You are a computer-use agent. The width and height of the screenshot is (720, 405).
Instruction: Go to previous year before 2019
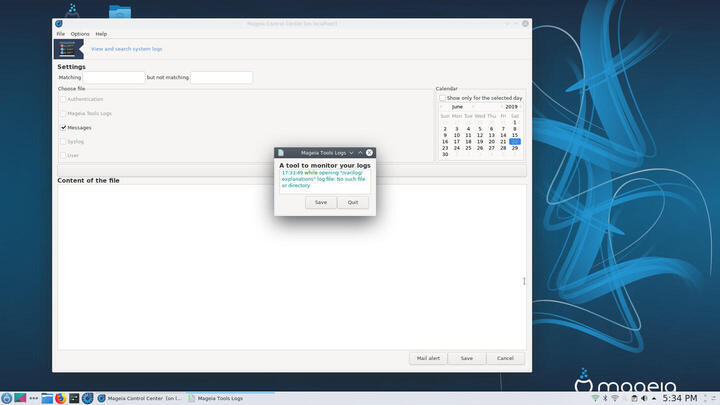pos(501,107)
